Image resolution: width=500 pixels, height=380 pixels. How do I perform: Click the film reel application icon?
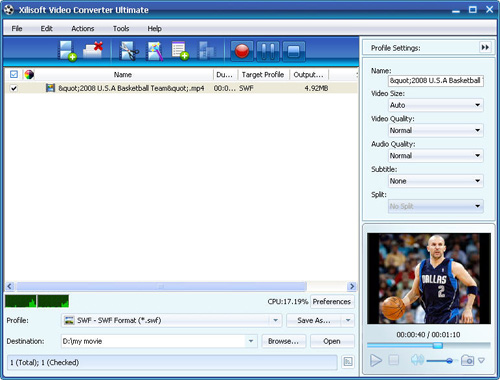tap(9, 10)
